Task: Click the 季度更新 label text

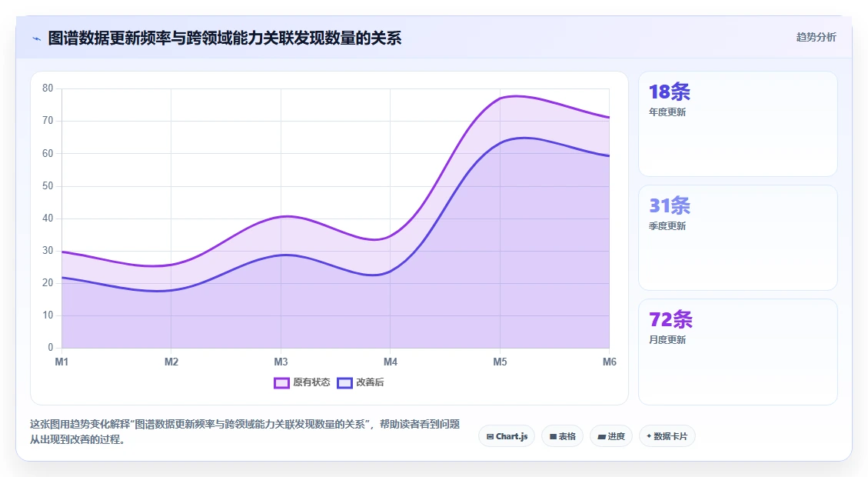Action: point(667,226)
